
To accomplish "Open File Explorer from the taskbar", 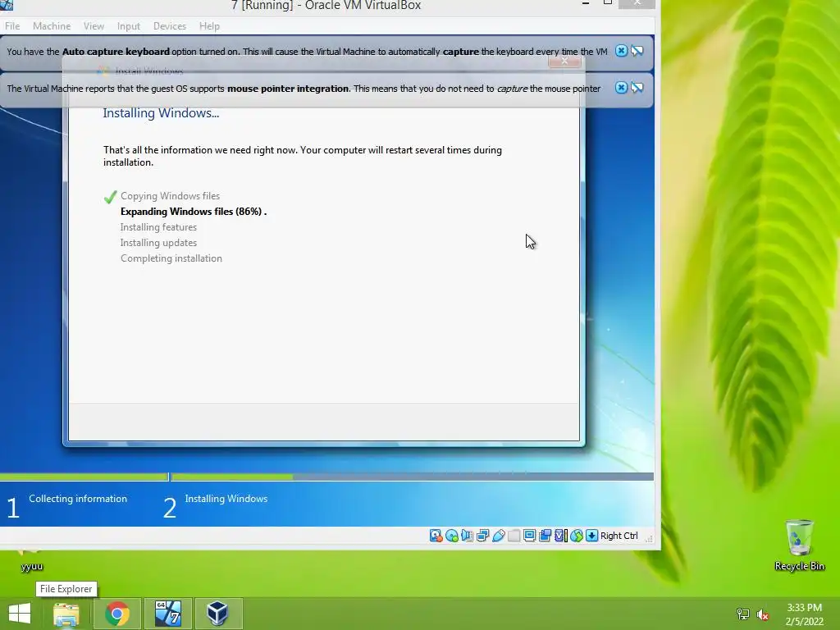I will click(x=66, y=614).
